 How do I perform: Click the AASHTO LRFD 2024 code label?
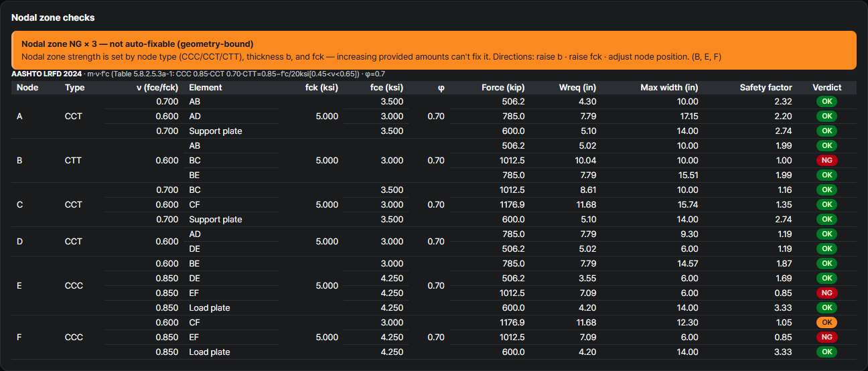47,74
